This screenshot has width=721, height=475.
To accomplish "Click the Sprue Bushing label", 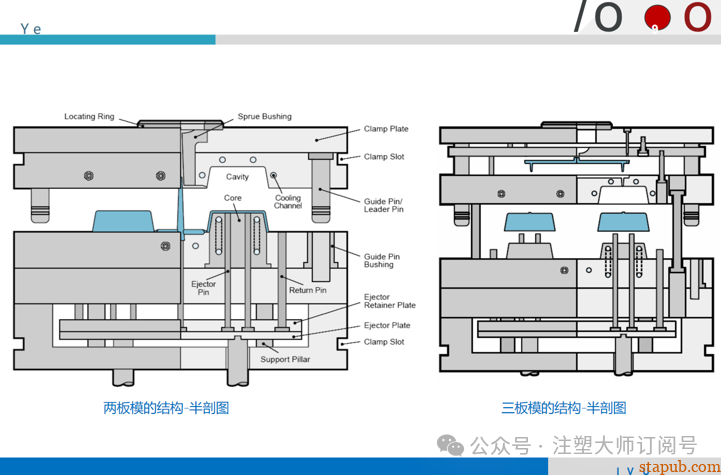I will pos(264,117).
